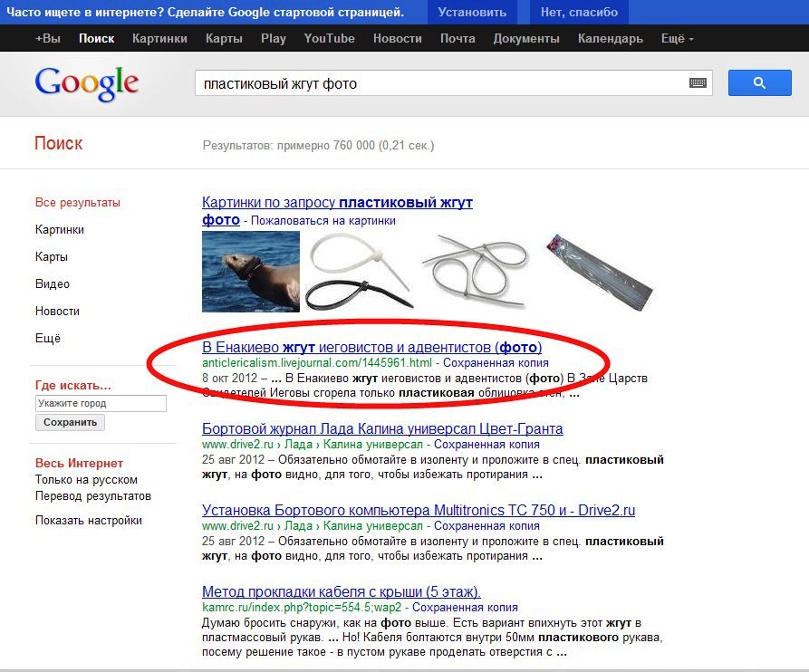This screenshot has height=672, width=809.
Task: Open cached copy of anticlericalism.livejournal.com result
Action: (x=496, y=362)
